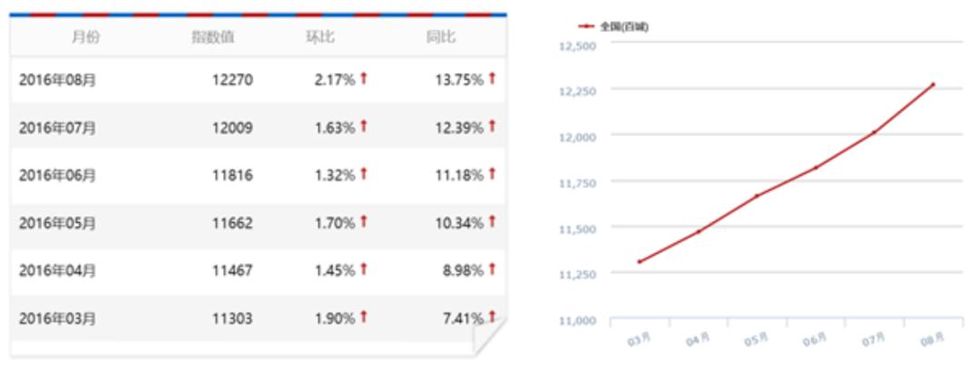980x369 pixels.
Task: Click the 月份 column header
Action: click(x=85, y=37)
